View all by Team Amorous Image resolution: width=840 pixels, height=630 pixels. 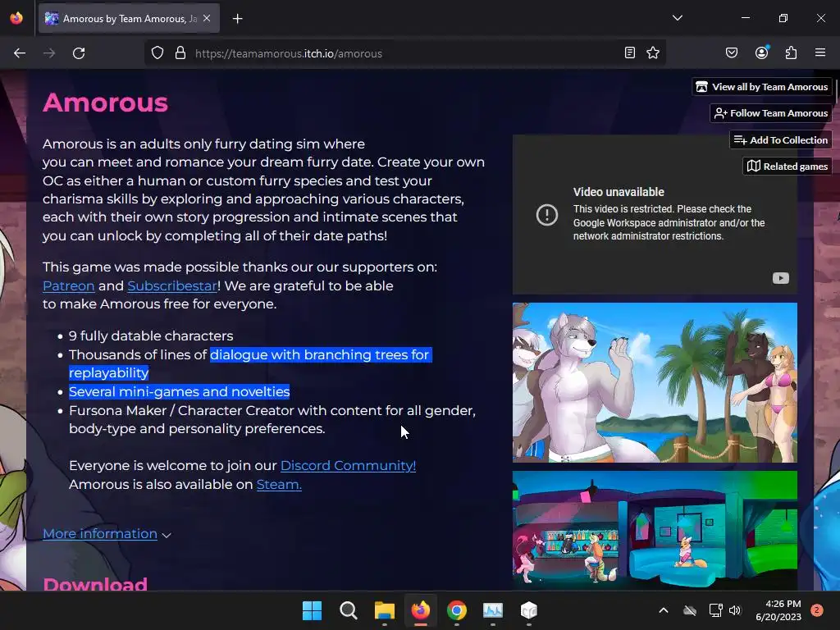[x=762, y=87]
